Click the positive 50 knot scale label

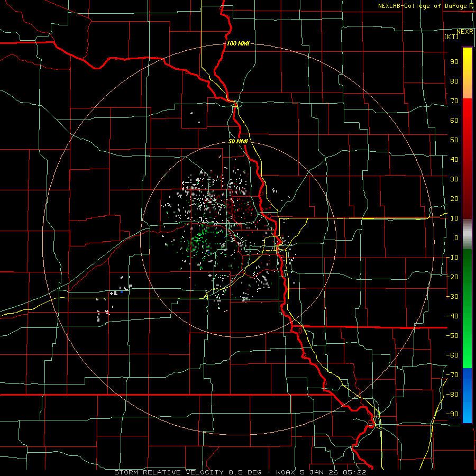(x=454, y=140)
